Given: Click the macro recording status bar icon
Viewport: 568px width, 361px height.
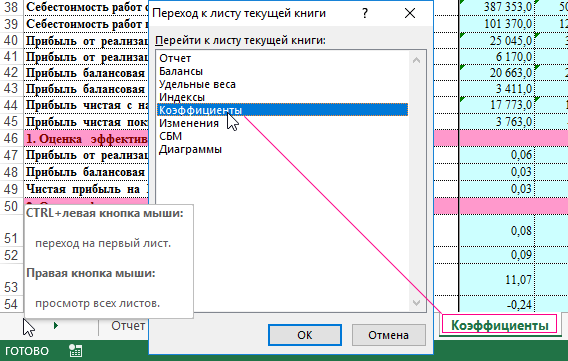Looking at the screenshot, I should [75, 351].
